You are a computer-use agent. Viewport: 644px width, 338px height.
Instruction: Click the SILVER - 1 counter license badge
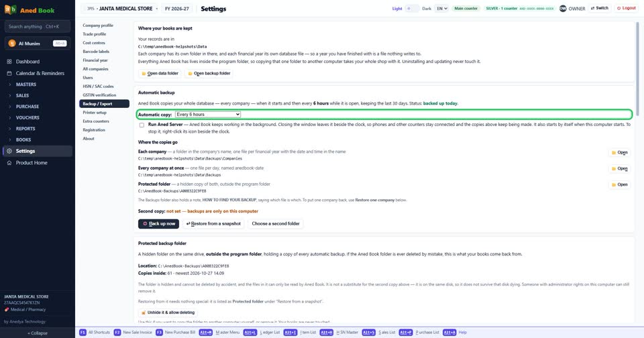[x=519, y=8]
